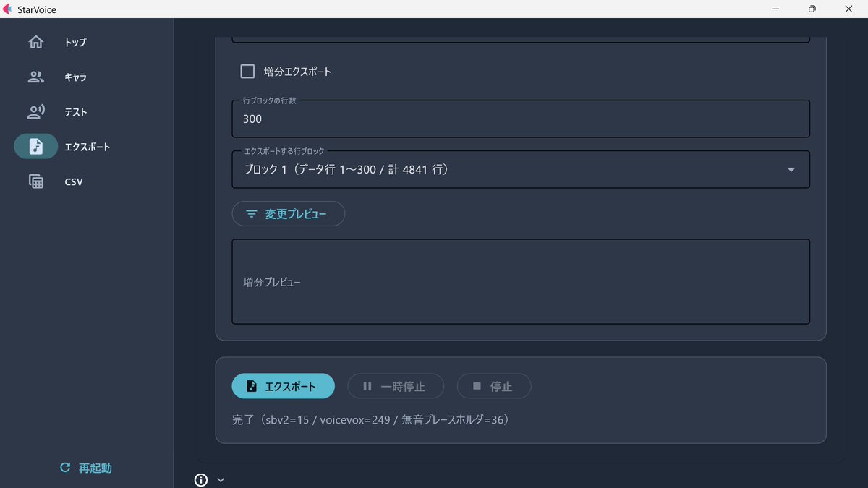Click the filter icon inside 変更プレビュー
The height and width of the screenshot is (488, 868).
pyautogui.click(x=251, y=214)
